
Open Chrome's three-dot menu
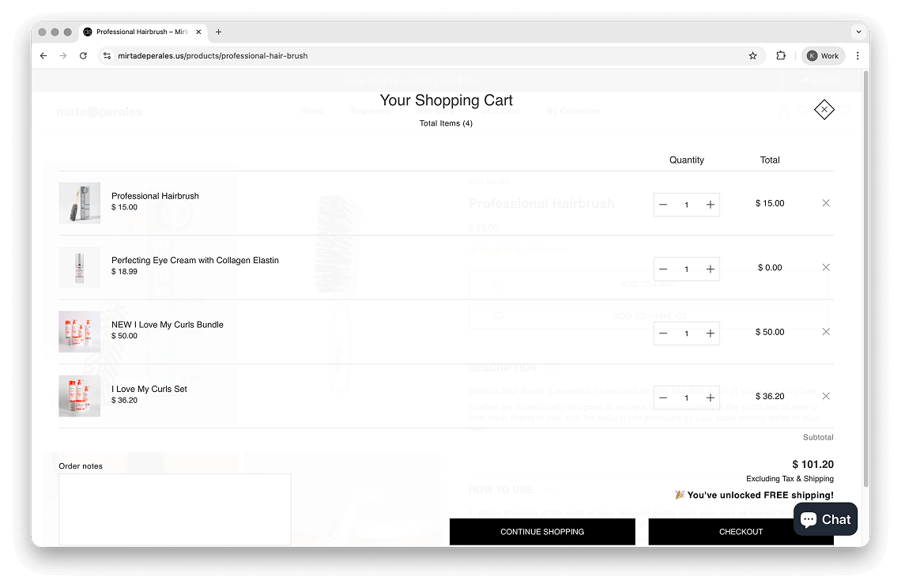pyautogui.click(x=858, y=56)
